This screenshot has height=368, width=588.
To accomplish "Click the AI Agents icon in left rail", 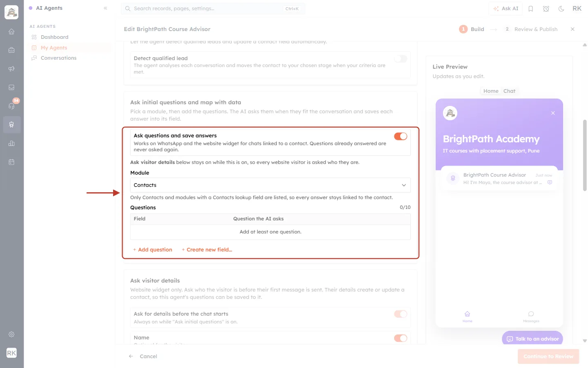I will coord(11,125).
